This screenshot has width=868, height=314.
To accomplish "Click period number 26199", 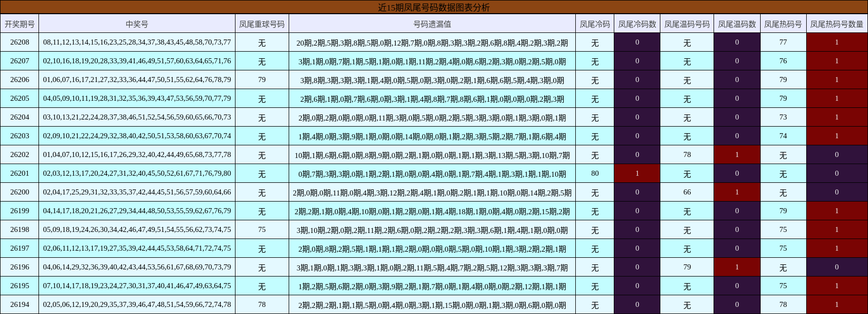I will coord(20,211).
